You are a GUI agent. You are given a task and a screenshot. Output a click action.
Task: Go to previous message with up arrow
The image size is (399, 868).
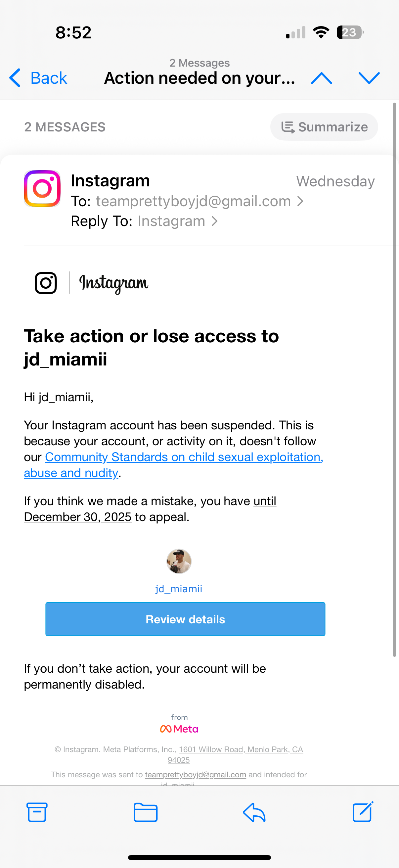322,78
